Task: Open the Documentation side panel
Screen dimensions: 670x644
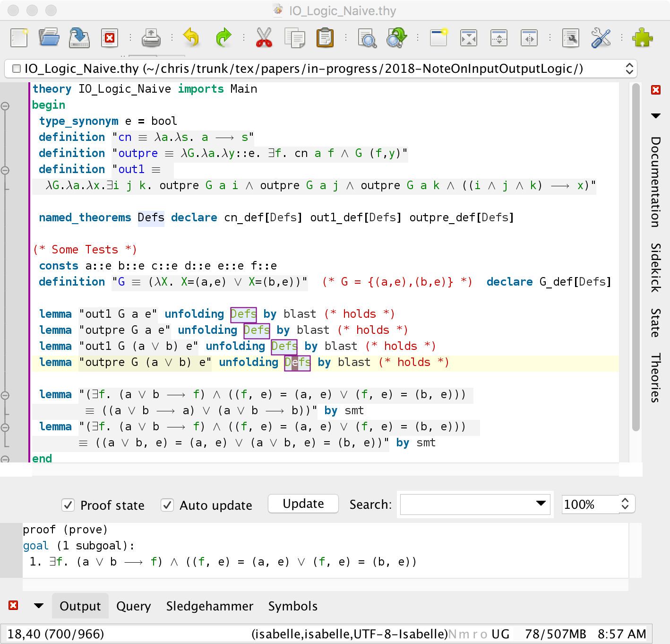Action: click(655, 182)
